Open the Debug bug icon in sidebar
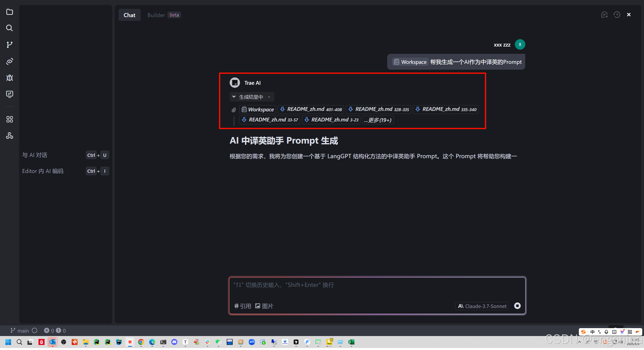Image resolution: width=644 pixels, height=350 pixels. (10, 78)
